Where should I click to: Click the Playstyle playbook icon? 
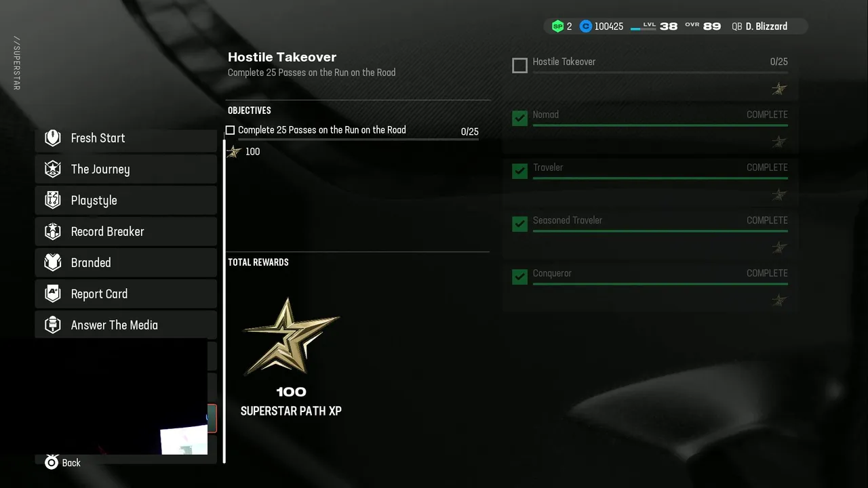pyautogui.click(x=53, y=200)
